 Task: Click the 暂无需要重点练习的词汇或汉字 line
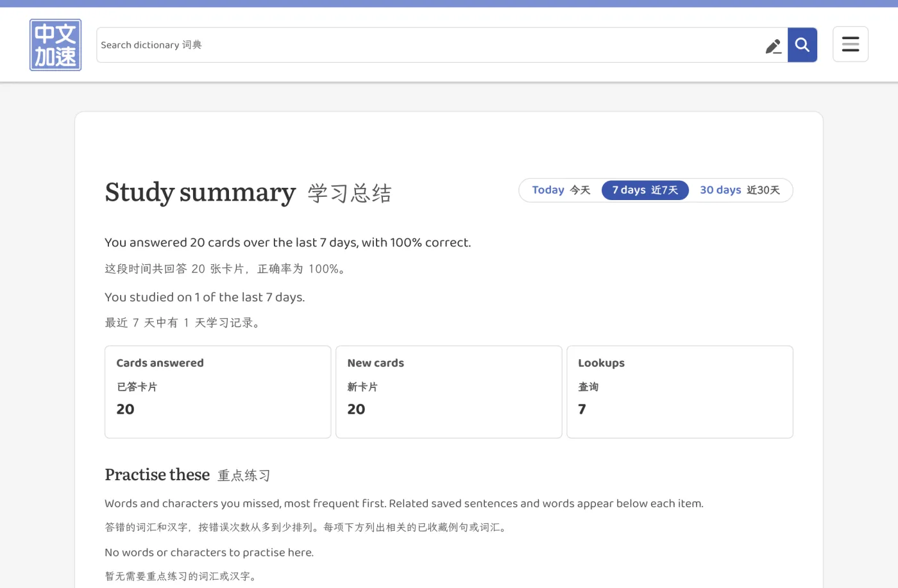point(182,576)
